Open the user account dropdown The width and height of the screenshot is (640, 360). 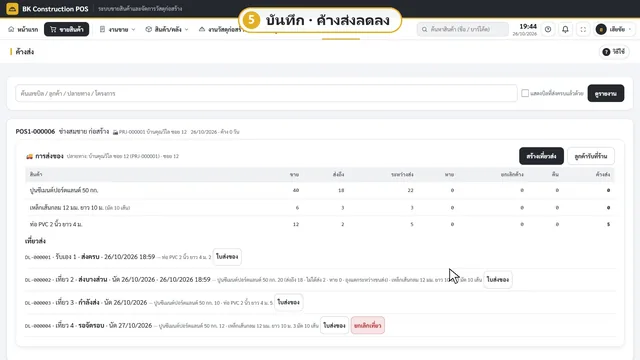(x=614, y=29)
